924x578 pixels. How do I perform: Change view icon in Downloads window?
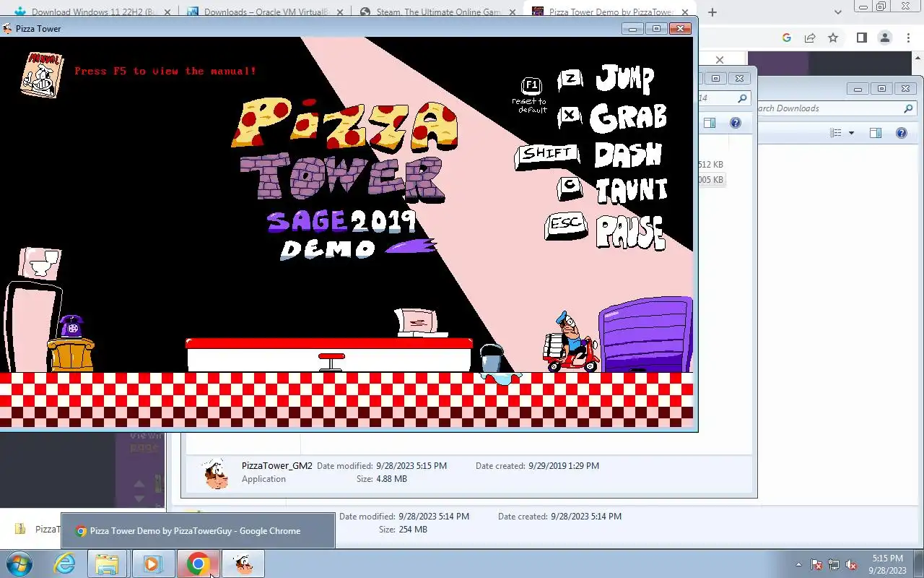pos(836,133)
